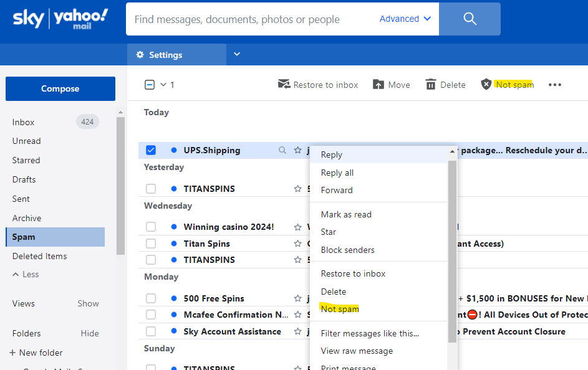Expand the chevron next to Settings tab
This screenshot has height=370, width=588.
[x=237, y=54]
